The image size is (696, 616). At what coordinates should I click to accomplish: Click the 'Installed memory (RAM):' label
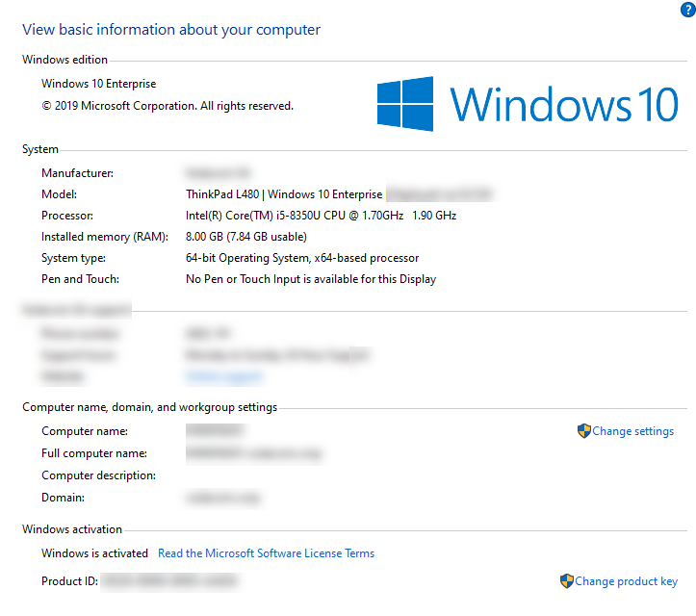[105, 237]
